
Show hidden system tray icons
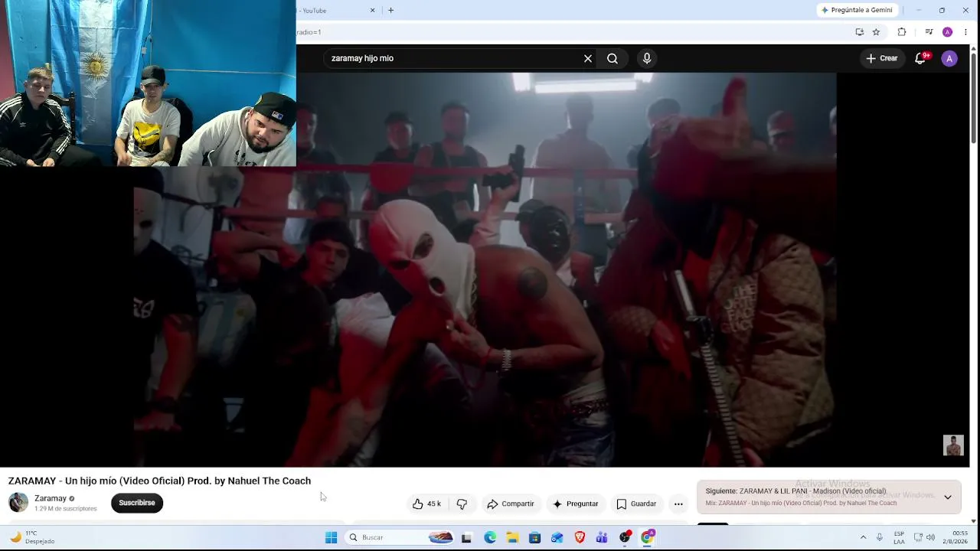pos(863,537)
